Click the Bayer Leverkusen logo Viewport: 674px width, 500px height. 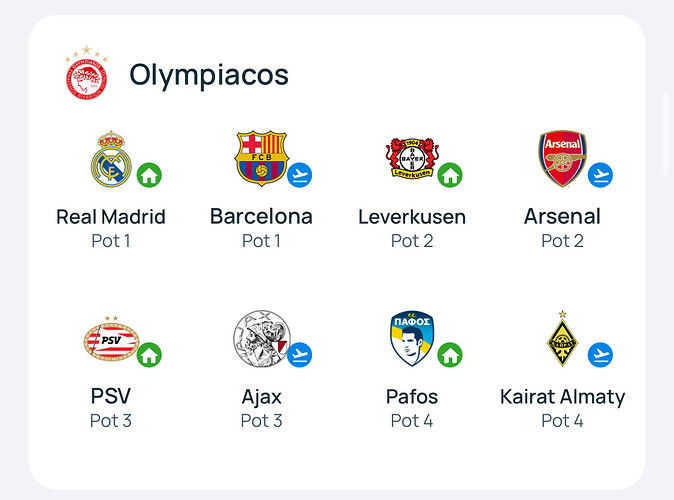(x=412, y=158)
